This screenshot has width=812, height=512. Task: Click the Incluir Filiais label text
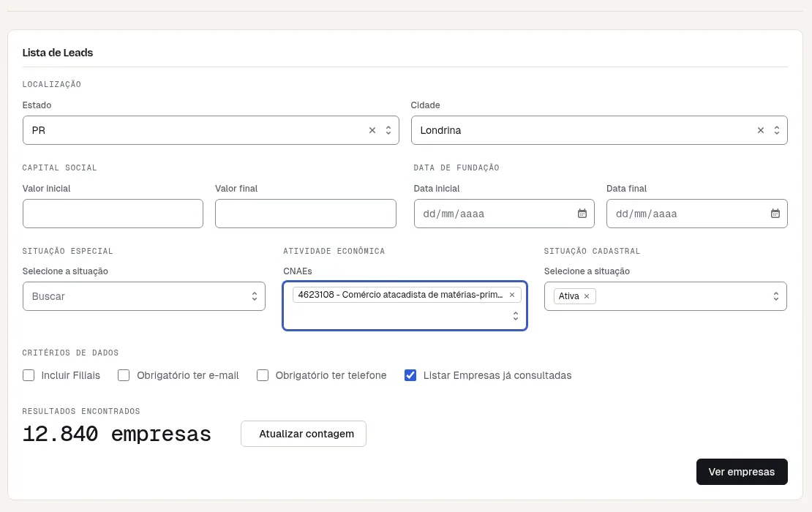(x=71, y=375)
